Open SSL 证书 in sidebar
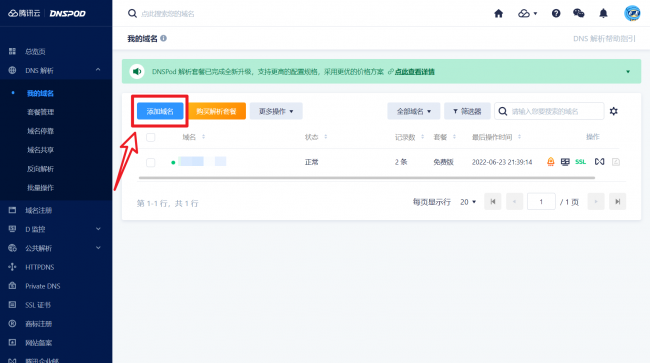 tap(38, 305)
